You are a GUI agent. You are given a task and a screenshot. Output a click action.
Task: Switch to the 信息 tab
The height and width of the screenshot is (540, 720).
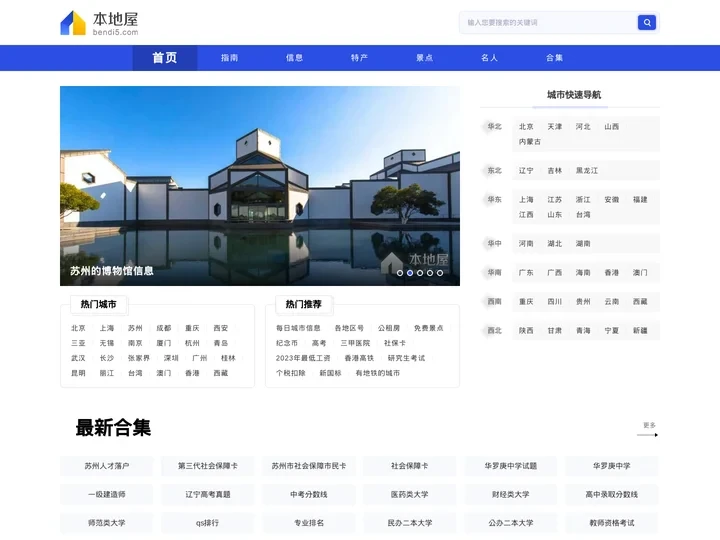(294, 58)
